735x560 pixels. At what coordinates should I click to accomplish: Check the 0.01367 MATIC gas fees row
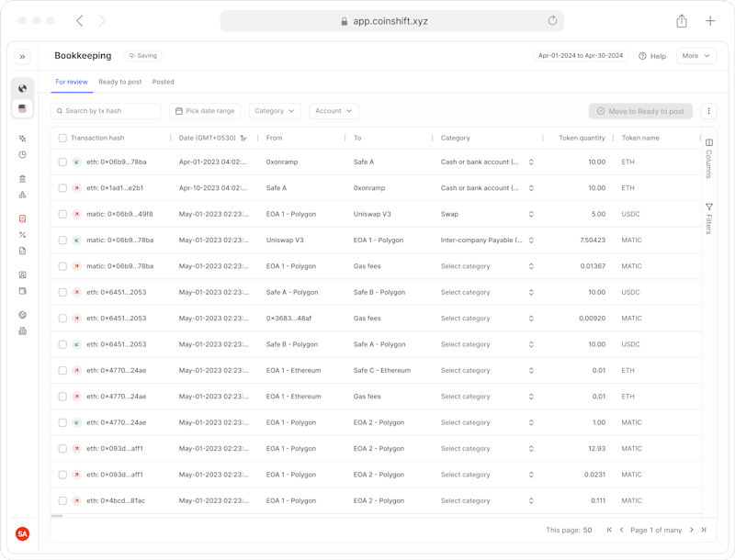click(x=62, y=266)
